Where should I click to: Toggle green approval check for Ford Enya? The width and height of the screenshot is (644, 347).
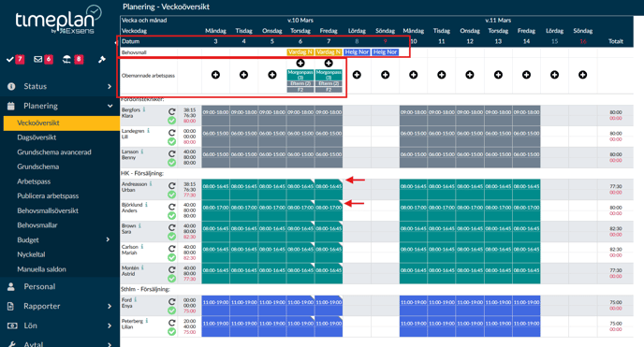coord(171,311)
